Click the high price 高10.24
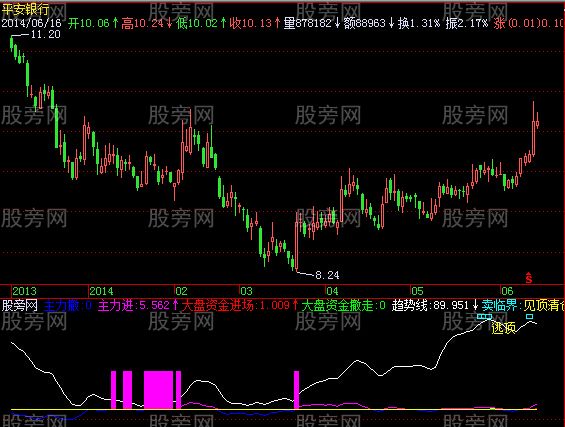 142,23
